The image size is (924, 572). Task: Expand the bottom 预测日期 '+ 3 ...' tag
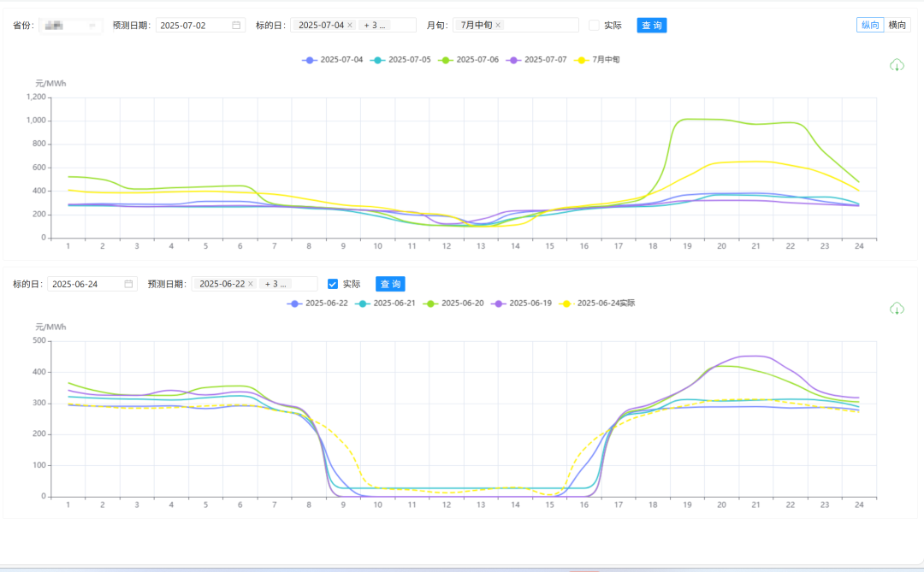pos(275,284)
